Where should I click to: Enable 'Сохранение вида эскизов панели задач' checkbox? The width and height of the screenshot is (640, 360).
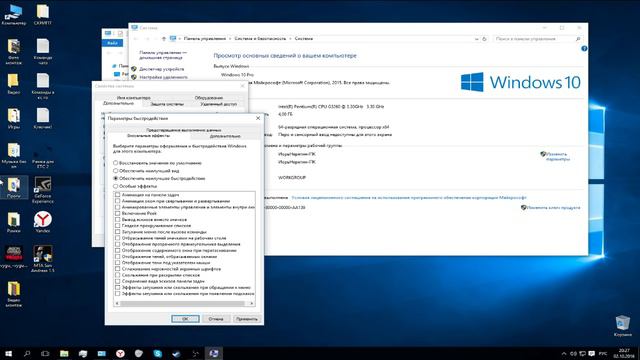(118, 281)
